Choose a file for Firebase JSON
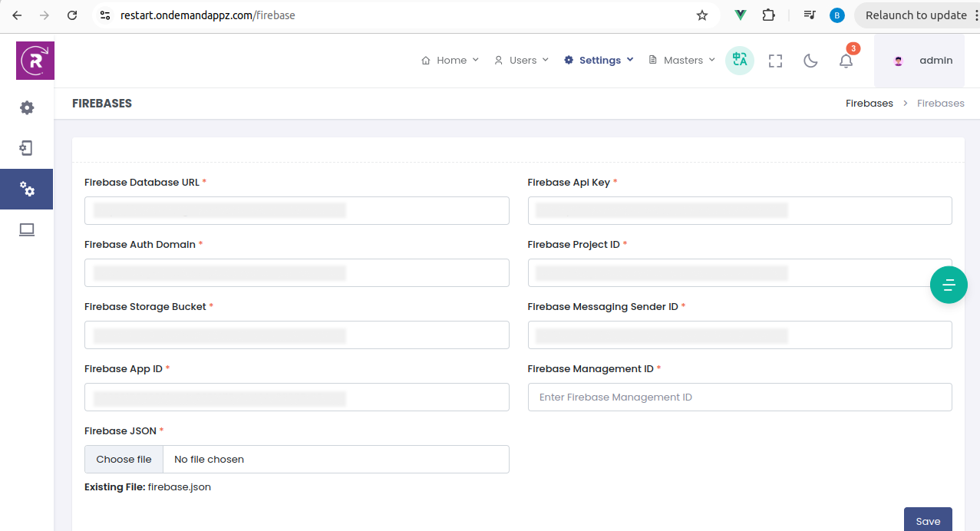This screenshot has width=980, height=531. click(124, 459)
